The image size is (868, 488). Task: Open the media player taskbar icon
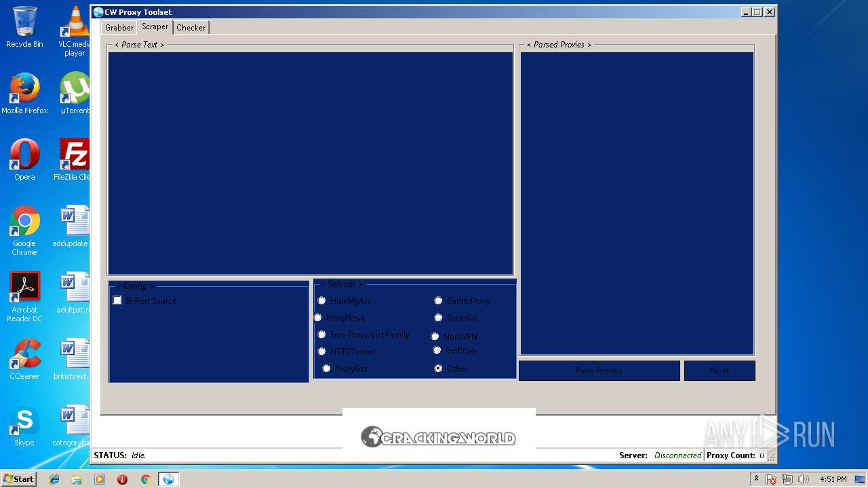click(100, 479)
